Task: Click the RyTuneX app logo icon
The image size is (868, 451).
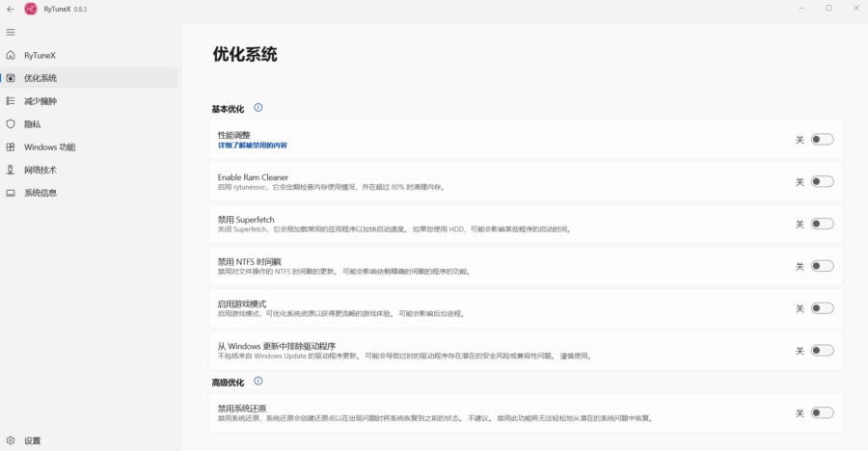Action: point(31,9)
